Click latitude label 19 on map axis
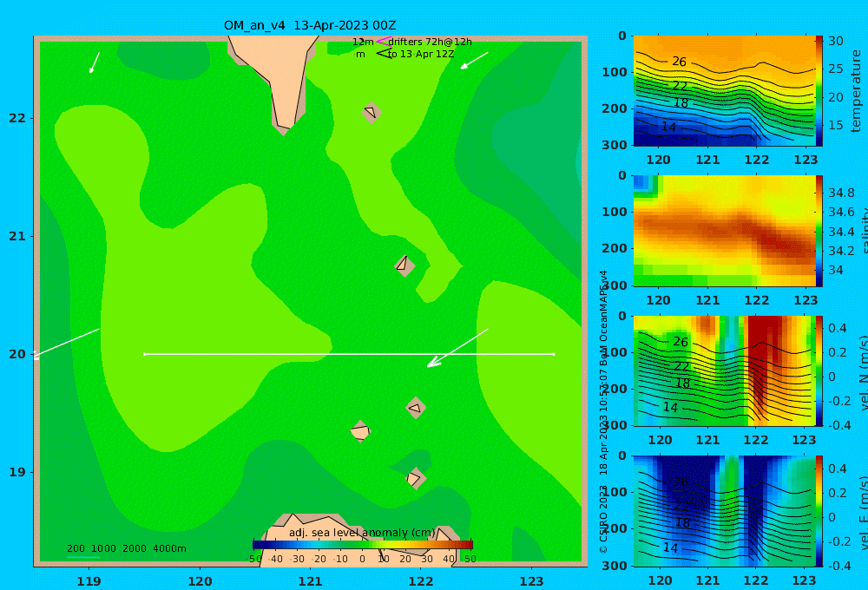Viewport: 868px width, 590px height. click(17, 472)
